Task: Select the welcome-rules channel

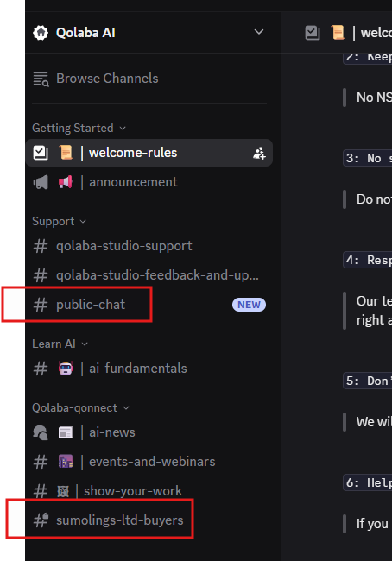Action: pyautogui.click(x=149, y=153)
